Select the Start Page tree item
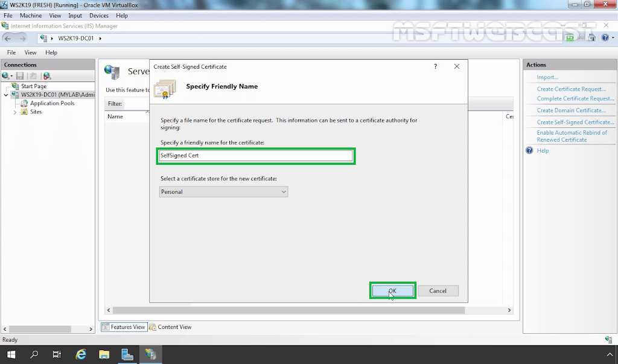The width and height of the screenshot is (618, 364). 34,86
